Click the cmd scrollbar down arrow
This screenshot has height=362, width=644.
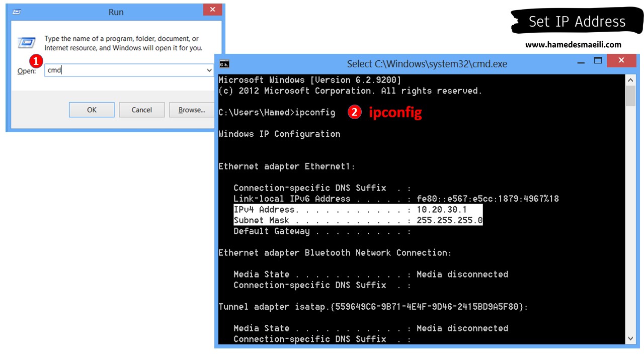tap(630, 338)
